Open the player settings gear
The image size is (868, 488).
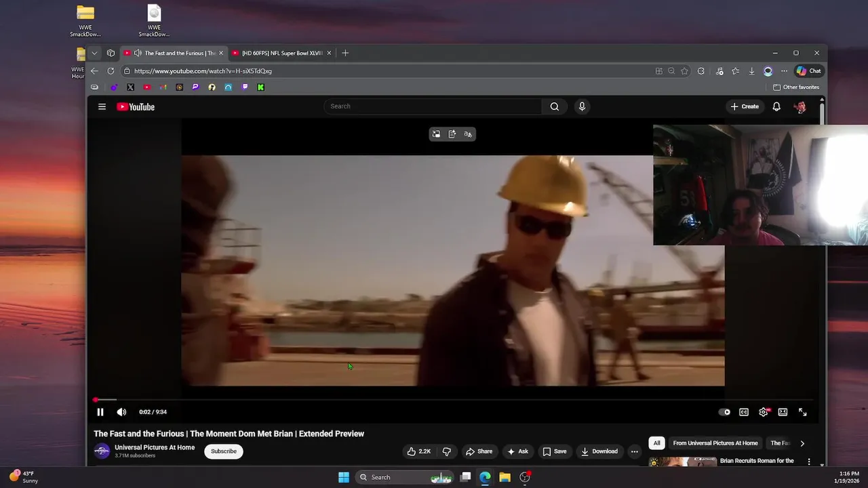point(764,412)
